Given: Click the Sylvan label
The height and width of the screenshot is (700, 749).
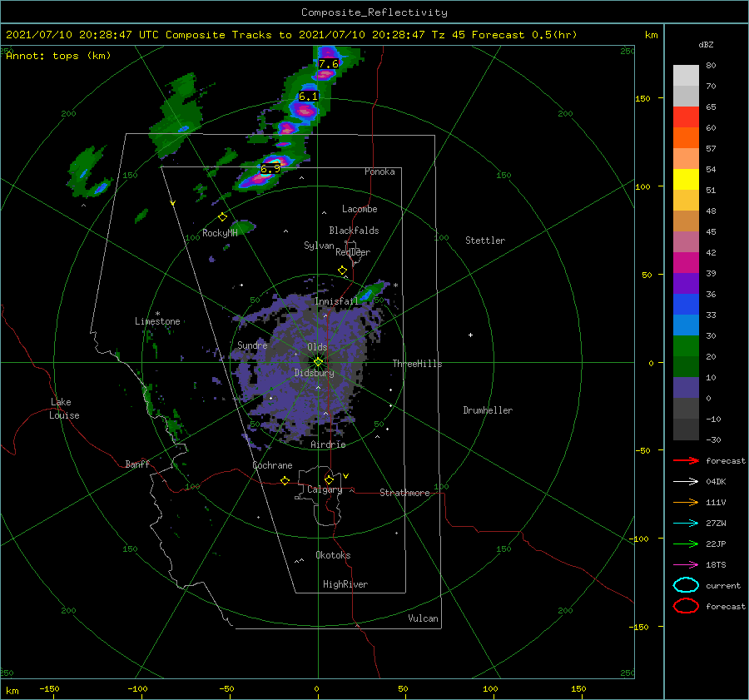Looking at the screenshot, I should click(319, 246).
